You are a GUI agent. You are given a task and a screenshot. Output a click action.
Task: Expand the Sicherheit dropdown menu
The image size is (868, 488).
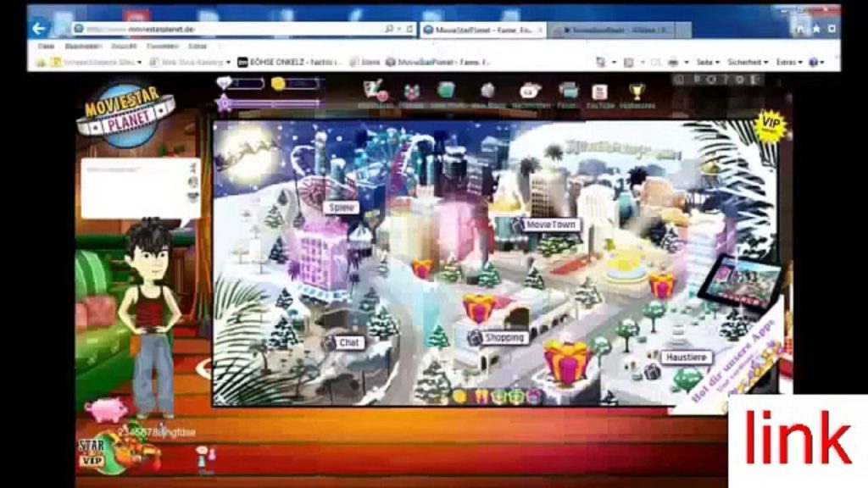(x=748, y=63)
